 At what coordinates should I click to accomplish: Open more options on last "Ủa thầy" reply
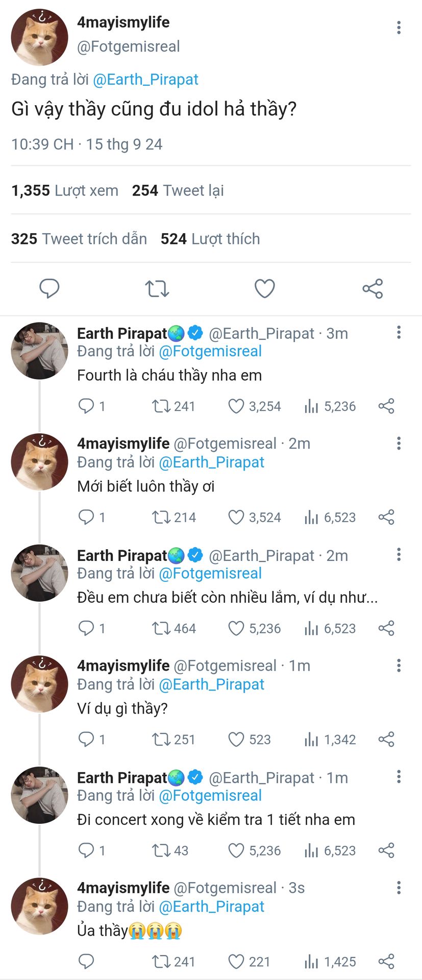pyautogui.click(x=399, y=887)
